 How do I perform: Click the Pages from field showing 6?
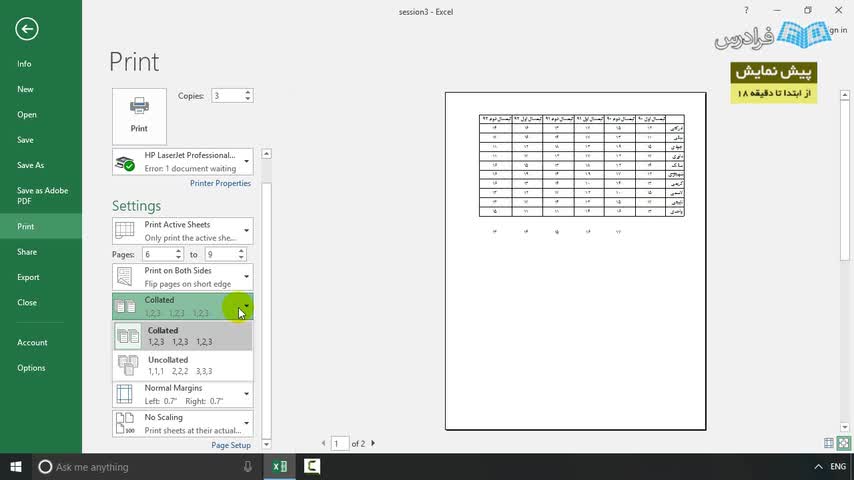click(x=158, y=254)
